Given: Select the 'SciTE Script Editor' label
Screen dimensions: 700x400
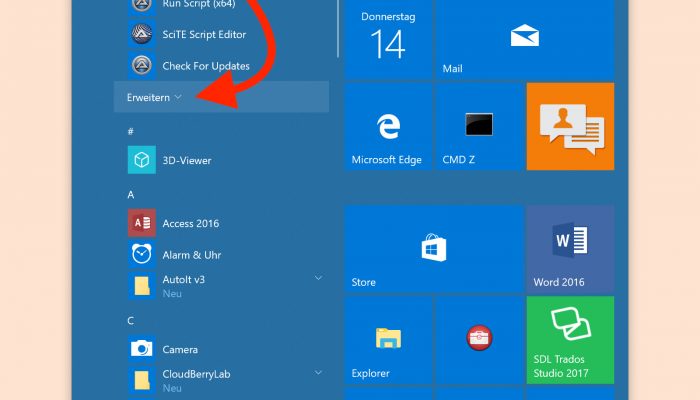Looking at the screenshot, I should (x=204, y=34).
